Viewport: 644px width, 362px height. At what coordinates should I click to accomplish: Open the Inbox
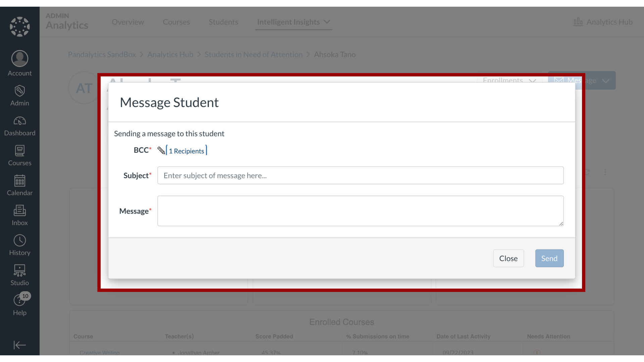tap(20, 216)
